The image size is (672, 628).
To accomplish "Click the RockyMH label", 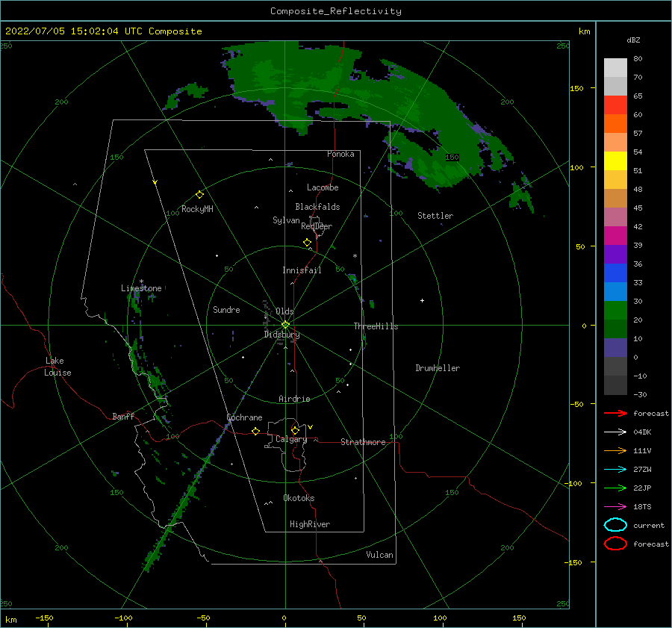I will 197,209.
